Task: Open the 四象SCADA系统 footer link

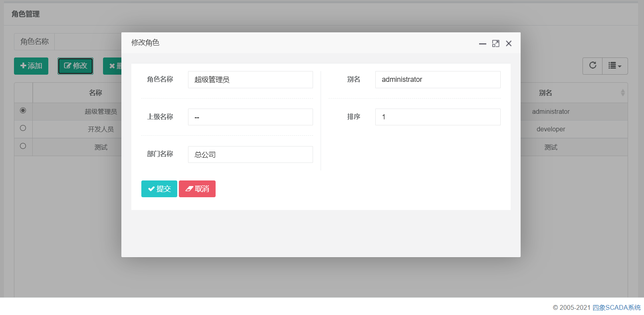Action: [x=616, y=307]
